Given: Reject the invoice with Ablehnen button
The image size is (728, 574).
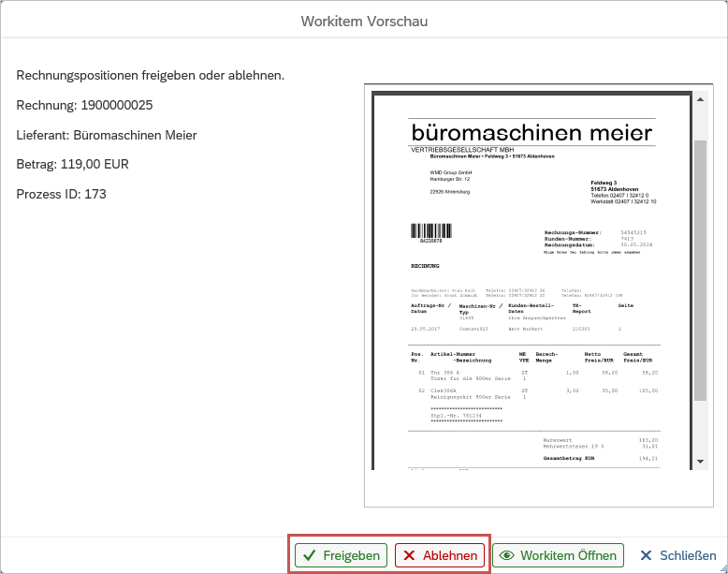Looking at the screenshot, I should coord(440,555).
